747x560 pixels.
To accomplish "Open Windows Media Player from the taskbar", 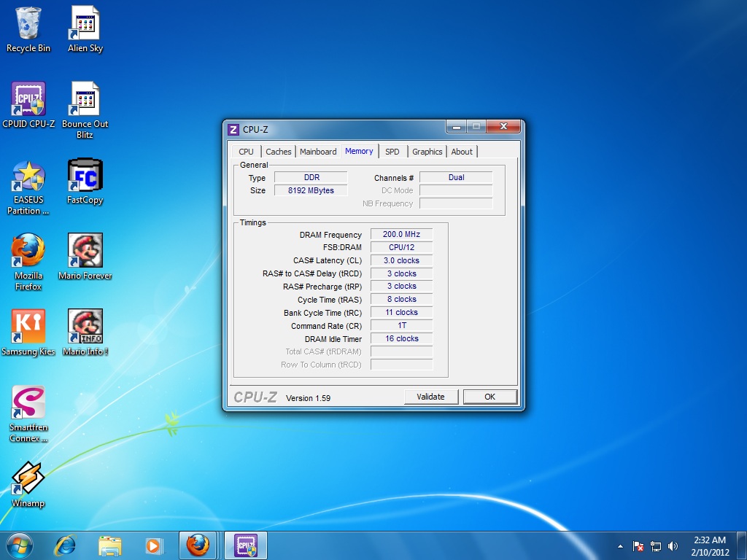I will [x=154, y=545].
